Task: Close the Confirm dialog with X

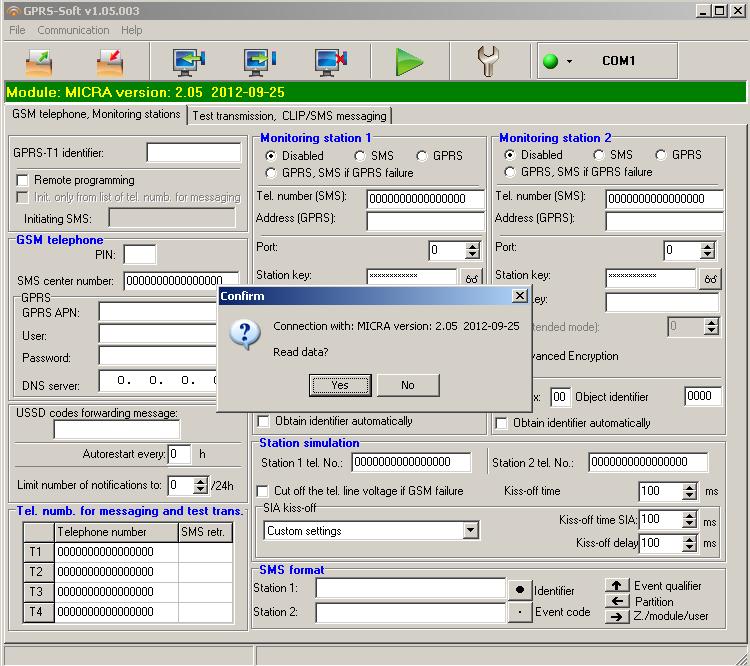Action: click(x=519, y=296)
